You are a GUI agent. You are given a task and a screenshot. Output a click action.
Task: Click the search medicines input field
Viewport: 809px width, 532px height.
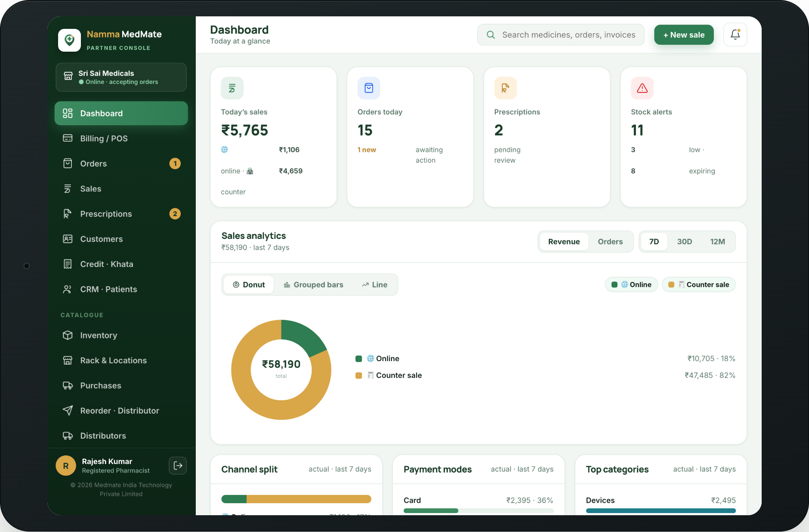click(x=561, y=35)
